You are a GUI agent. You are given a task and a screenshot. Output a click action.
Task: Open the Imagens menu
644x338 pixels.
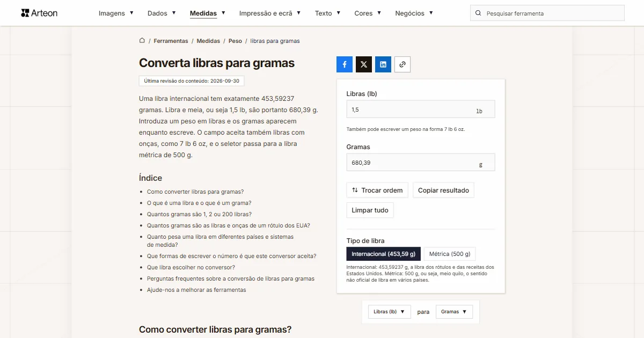tap(116, 13)
